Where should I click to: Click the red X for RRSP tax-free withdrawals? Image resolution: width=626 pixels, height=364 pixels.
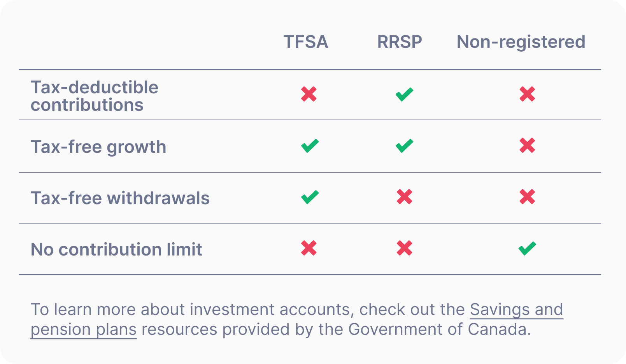(x=404, y=197)
